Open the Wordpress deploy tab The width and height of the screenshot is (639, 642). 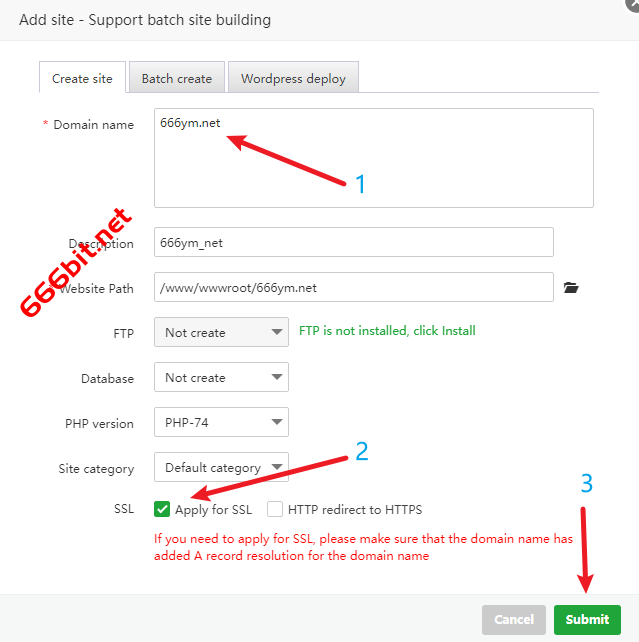pyautogui.click(x=293, y=79)
